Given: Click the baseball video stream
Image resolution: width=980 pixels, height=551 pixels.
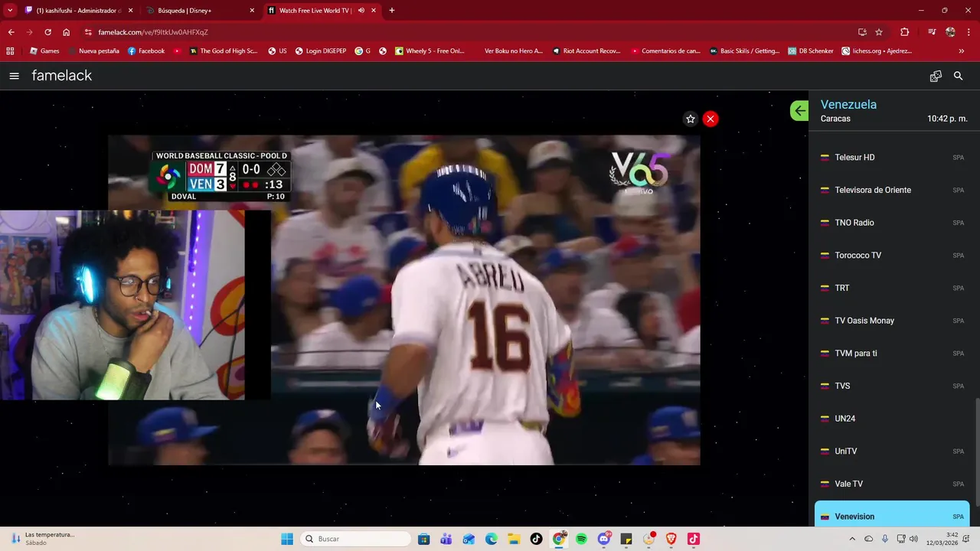Looking at the screenshot, I should [x=403, y=300].
